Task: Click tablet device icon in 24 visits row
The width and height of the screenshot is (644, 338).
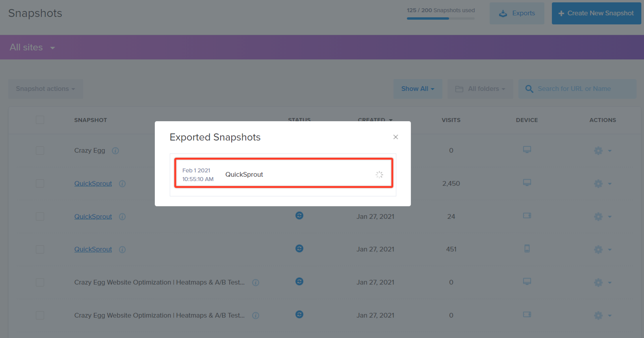Action: [x=527, y=216]
